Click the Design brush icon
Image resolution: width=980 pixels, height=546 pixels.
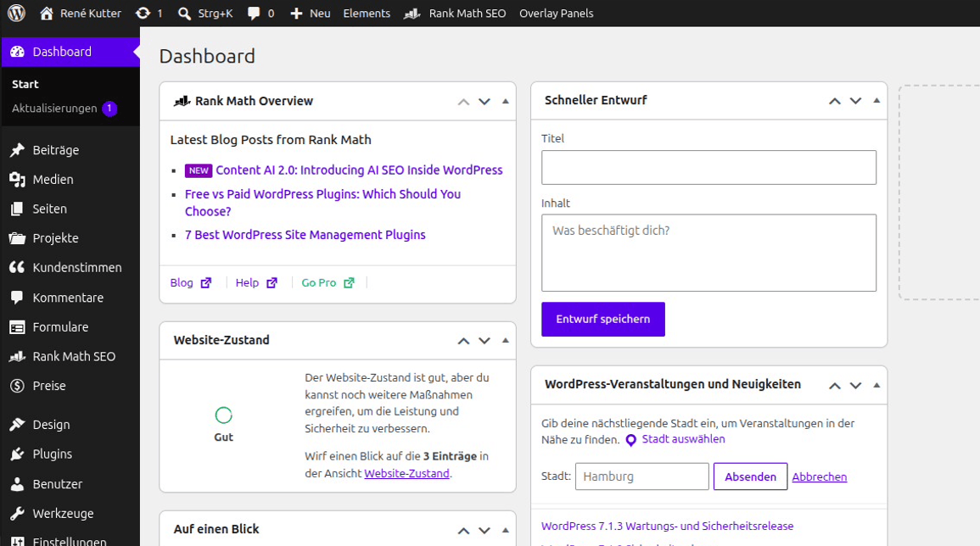click(x=18, y=424)
